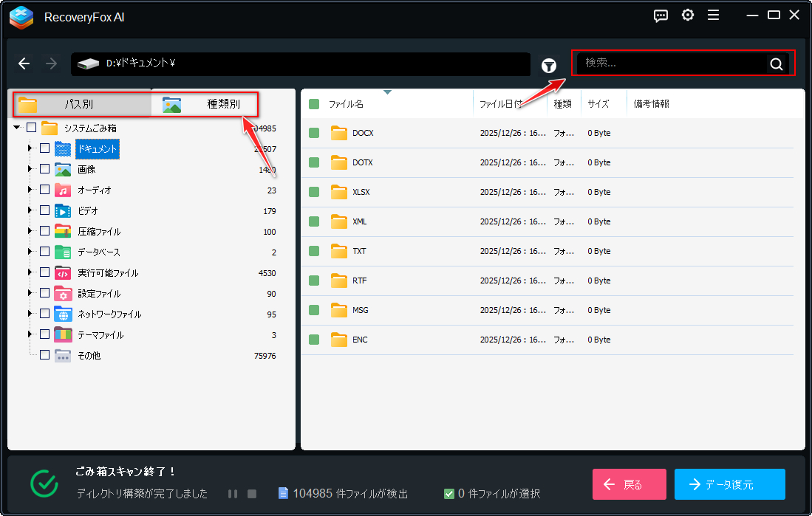Switch to the パス別 tab
Image resolution: width=812 pixels, height=516 pixels.
(80, 104)
